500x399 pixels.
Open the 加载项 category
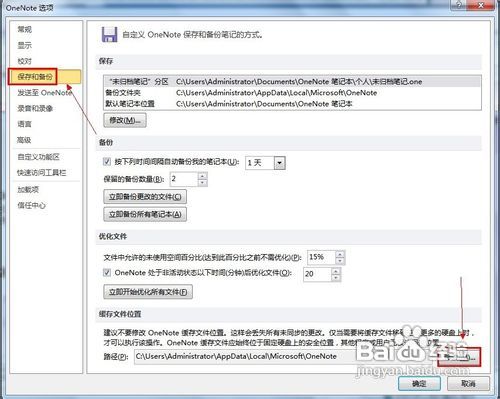click(28, 189)
